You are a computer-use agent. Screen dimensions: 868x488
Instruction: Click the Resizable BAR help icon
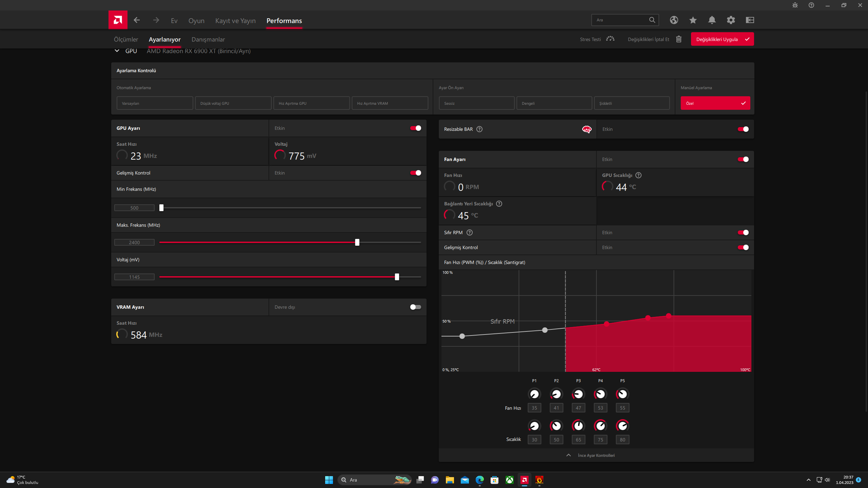479,129
